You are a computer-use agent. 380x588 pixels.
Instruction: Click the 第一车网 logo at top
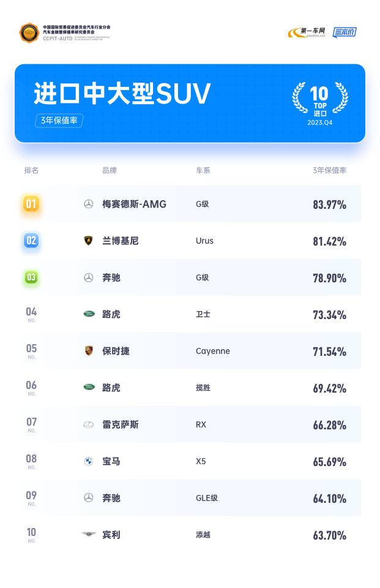click(x=307, y=32)
